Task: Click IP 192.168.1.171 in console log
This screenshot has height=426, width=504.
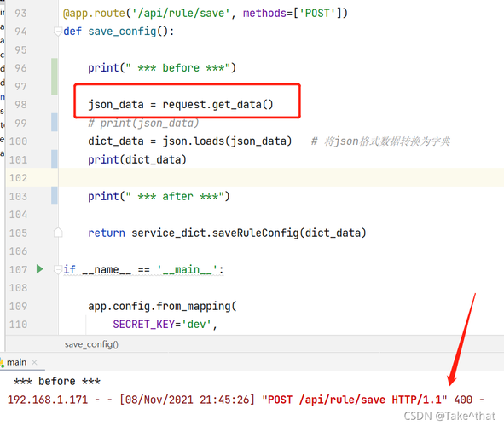Action: 48,400
